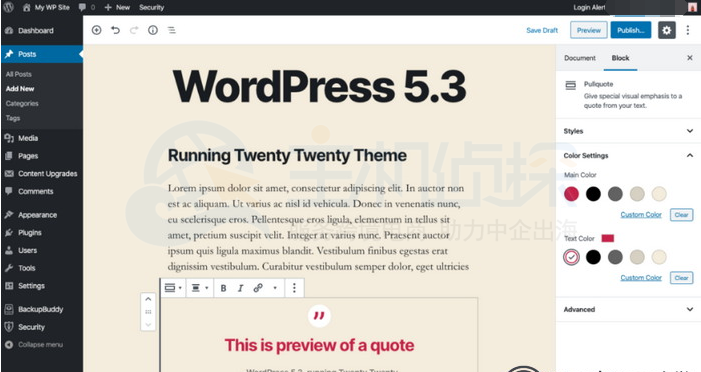Show content structure info icon
Viewport: 701px width, 372px height.
pyautogui.click(x=153, y=30)
